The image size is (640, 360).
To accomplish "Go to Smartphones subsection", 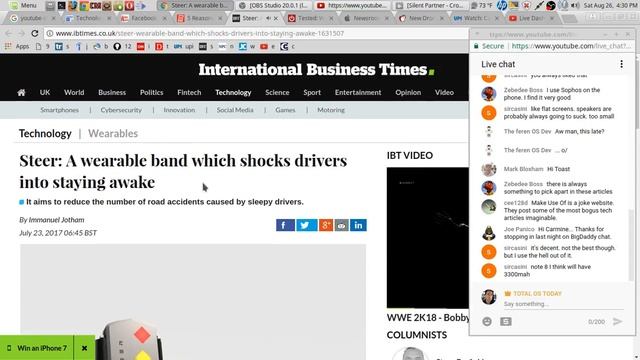I will [x=60, y=110].
